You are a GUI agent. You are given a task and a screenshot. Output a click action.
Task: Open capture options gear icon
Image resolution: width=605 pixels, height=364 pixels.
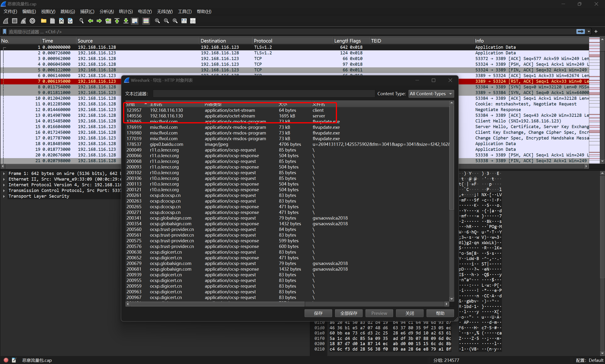pos(32,21)
